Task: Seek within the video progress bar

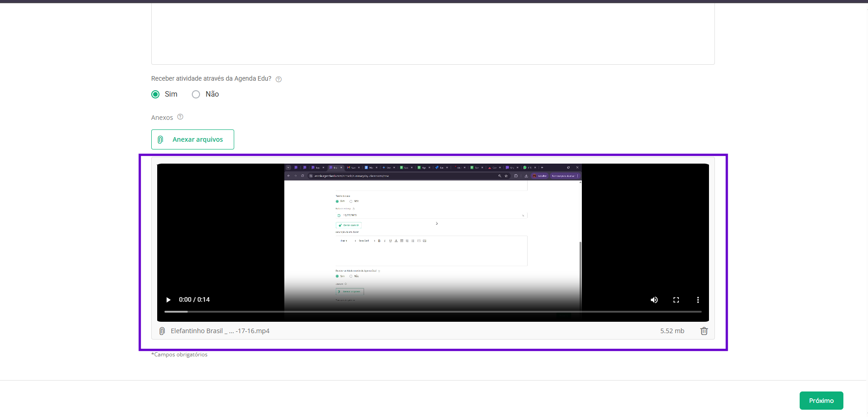Action: click(433, 312)
